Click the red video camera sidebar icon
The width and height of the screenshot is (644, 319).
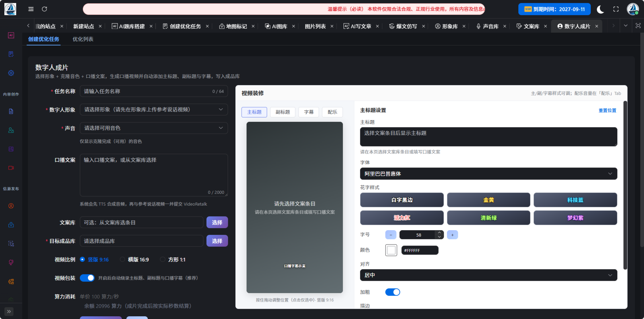(x=11, y=168)
